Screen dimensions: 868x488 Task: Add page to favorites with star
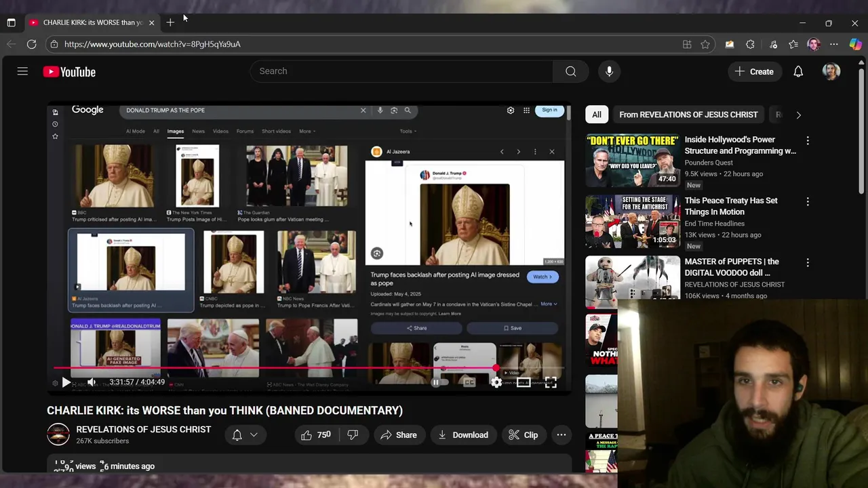pos(705,44)
